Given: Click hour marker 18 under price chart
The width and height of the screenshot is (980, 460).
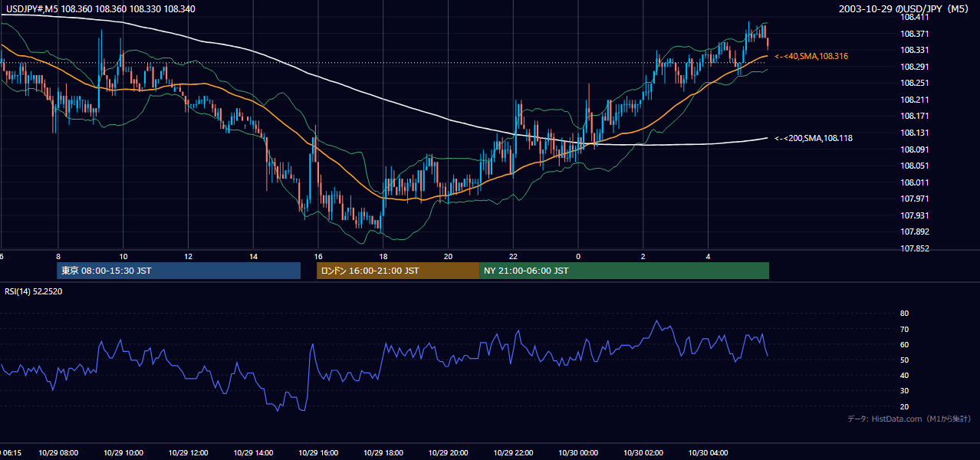Looking at the screenshot, I should [x=383, y=257].
